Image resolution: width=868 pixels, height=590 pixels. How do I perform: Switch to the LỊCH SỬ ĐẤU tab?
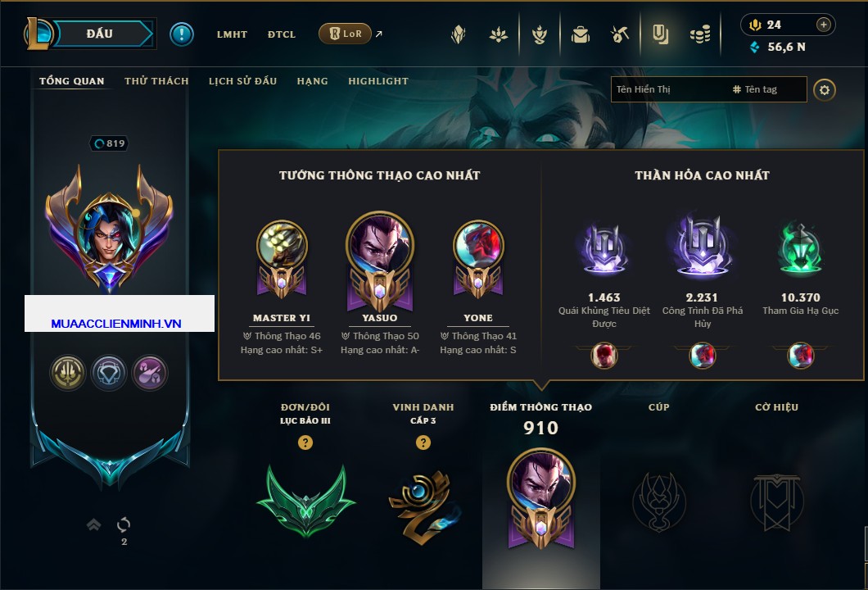tap(242, 81)
